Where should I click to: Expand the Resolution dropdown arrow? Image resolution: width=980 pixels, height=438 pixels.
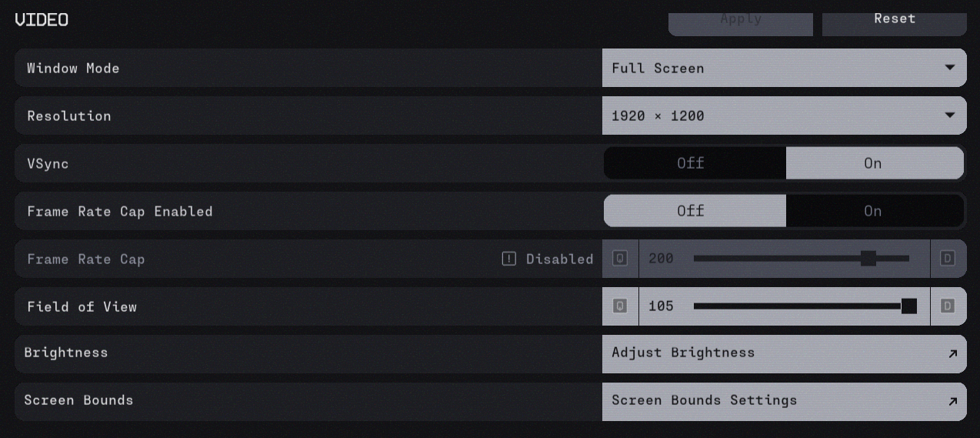coord(950,115)
